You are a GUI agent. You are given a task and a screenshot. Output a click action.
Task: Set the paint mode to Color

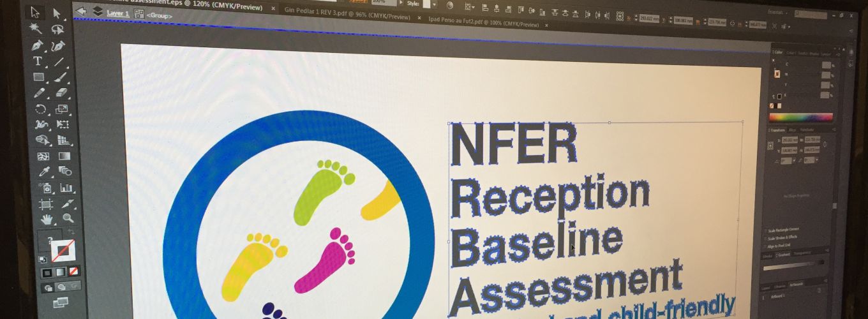point(48,272)
